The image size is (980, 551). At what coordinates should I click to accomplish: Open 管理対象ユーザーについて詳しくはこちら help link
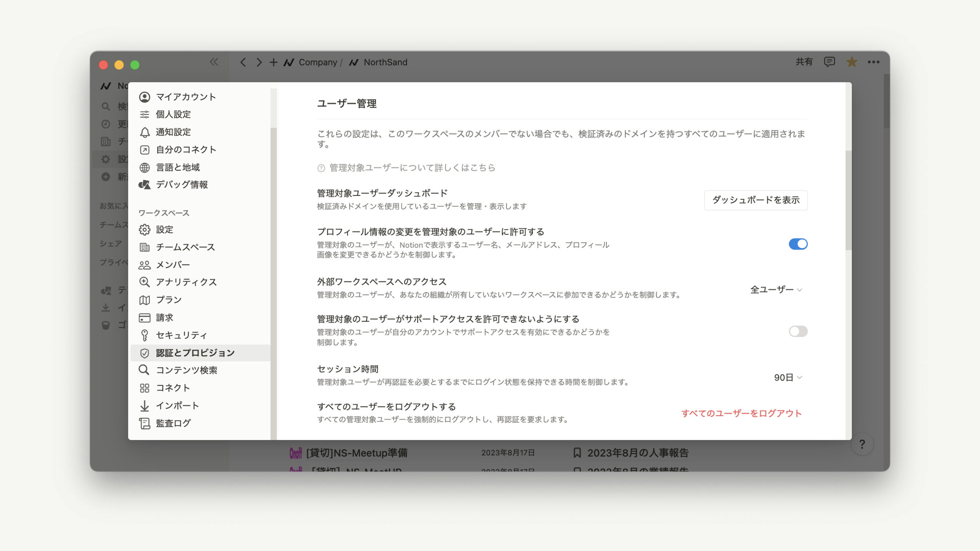click(x=412, y=168)
